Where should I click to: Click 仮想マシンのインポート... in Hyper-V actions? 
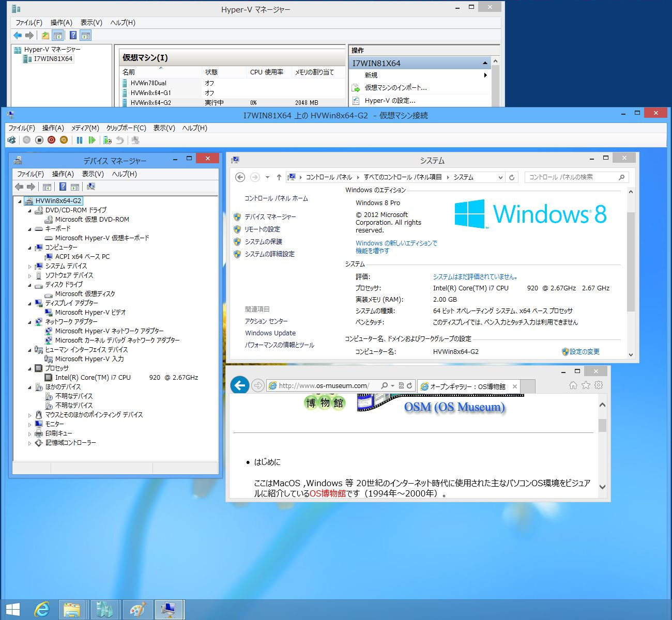coord(395,88)
